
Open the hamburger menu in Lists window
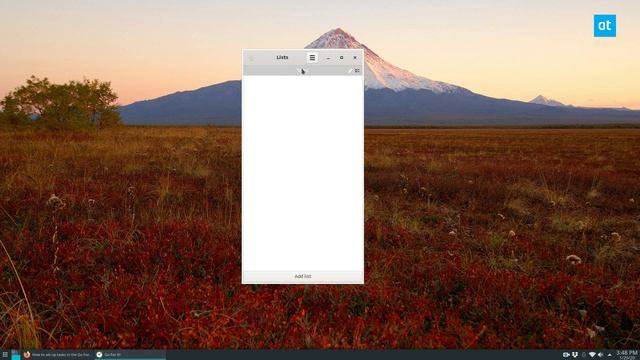tap(312, 58)
